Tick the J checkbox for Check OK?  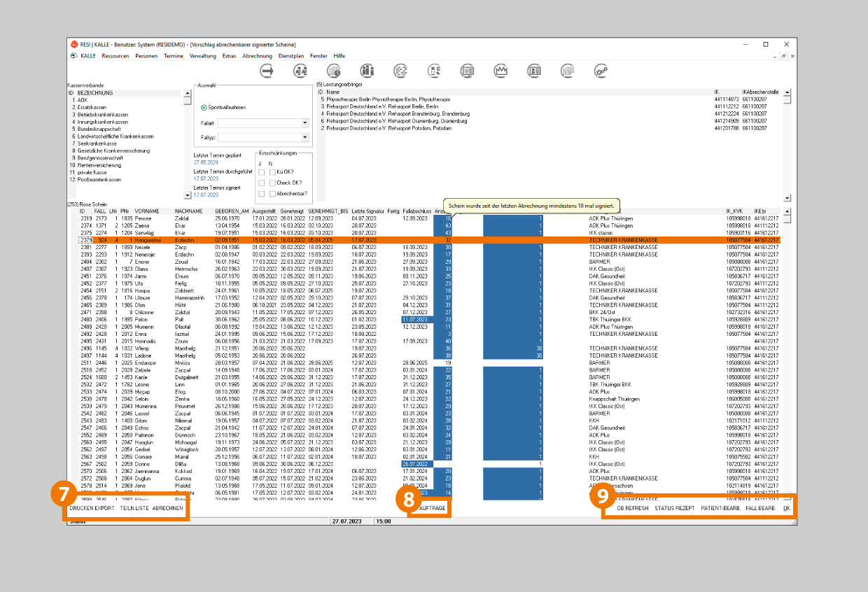(x=262, y=183)
